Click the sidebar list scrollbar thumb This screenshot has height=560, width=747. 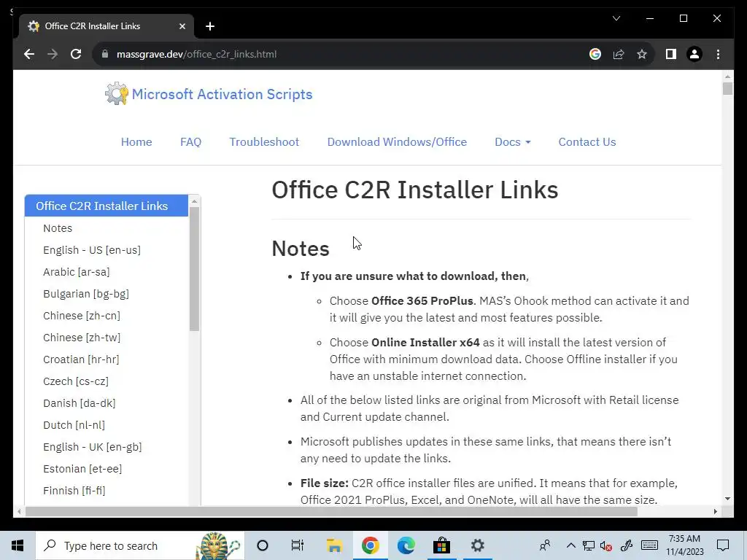tap(194, 268)
